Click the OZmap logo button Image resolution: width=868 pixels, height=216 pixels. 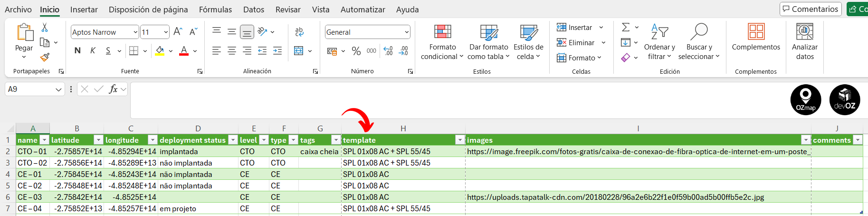point(806,100)
